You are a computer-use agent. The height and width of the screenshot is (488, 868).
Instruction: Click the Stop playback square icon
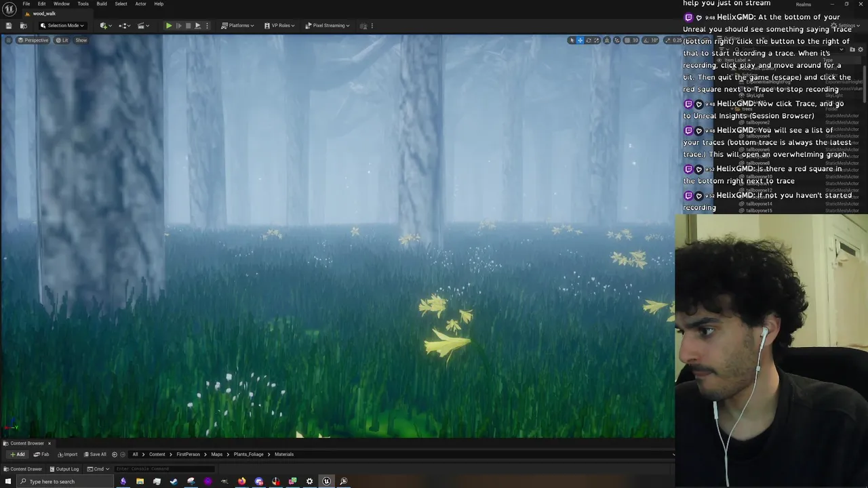[x=188, y=26]
